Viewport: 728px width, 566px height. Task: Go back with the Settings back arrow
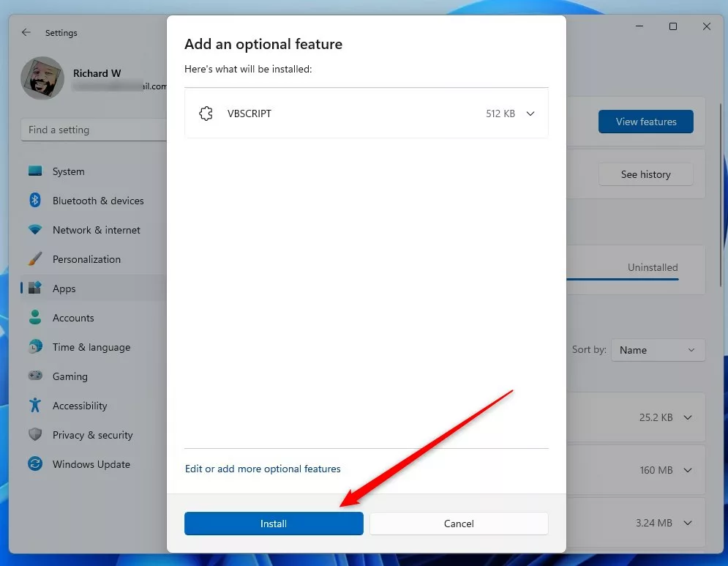(x=26, y=32)
